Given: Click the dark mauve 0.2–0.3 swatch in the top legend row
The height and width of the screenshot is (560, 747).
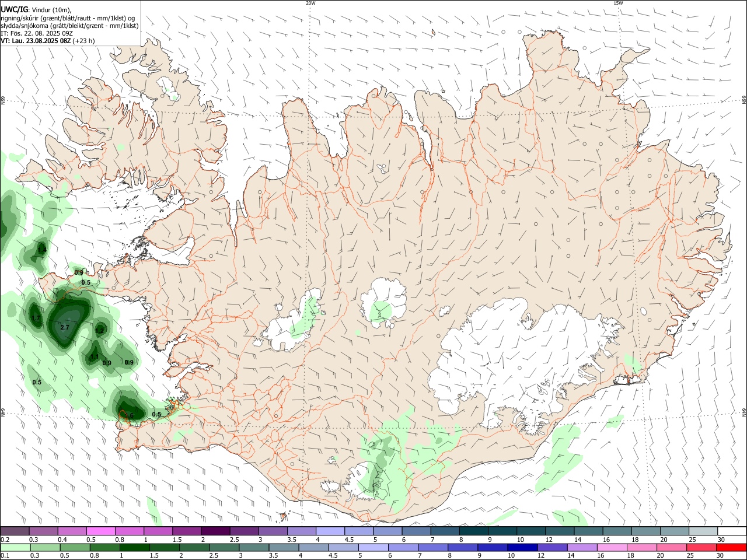Looking at the screenshot, I should point(15,531).
